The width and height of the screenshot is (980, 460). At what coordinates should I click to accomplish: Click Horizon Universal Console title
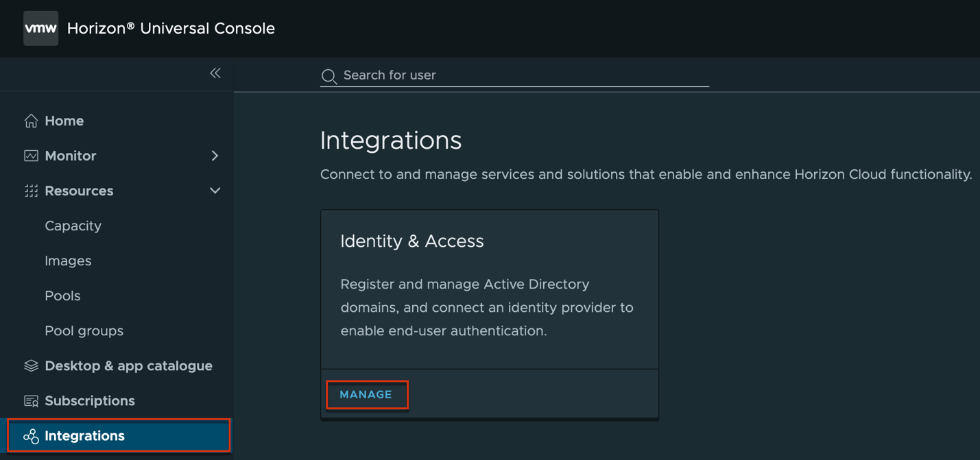pyautogui.click(x=171, y=28)
